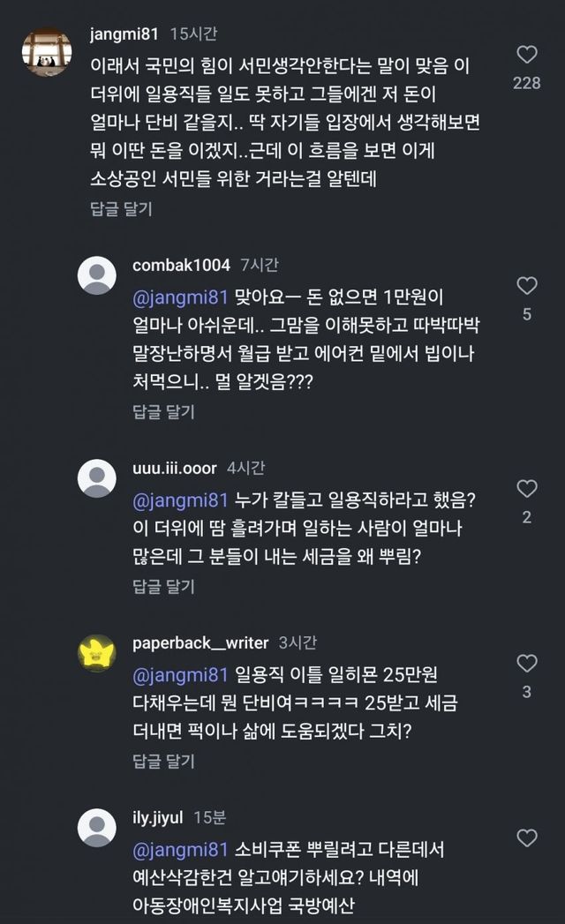Tap @jangmi81 mention in combak1004's reply
Image resolution: width=565 pixels, height=924 pixels.
click(180, 297)
